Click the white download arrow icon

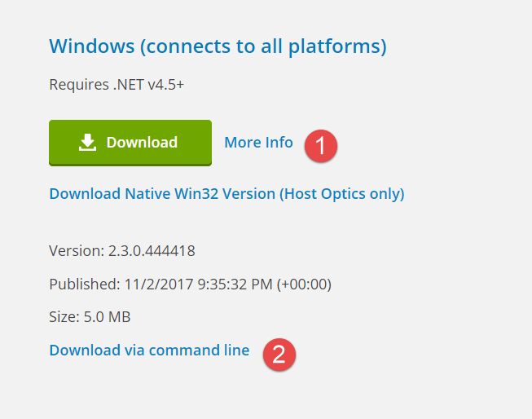pyautogui.click(x=87, y=143)
